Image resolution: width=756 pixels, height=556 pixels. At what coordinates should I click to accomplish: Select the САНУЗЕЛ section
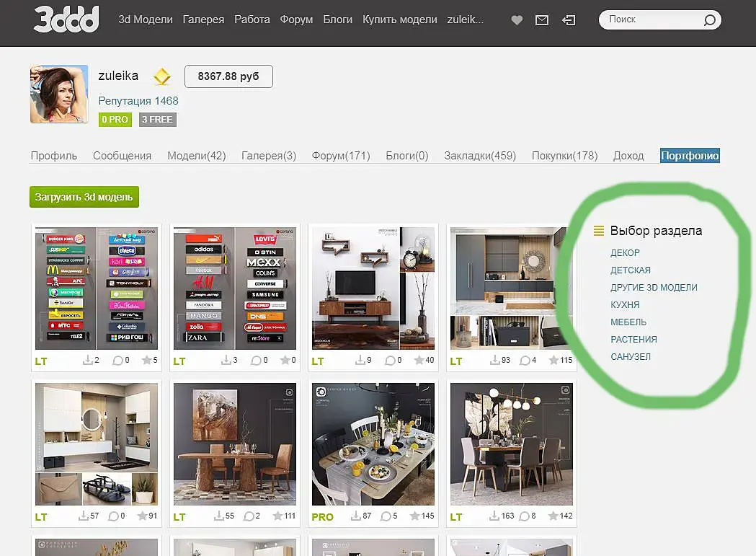coord(631,357)
